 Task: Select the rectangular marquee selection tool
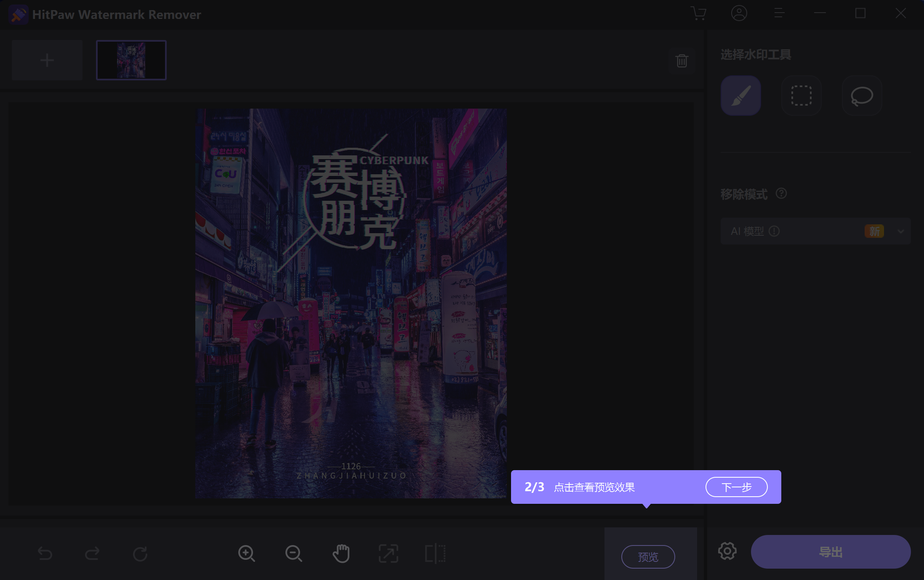point(801,96)
